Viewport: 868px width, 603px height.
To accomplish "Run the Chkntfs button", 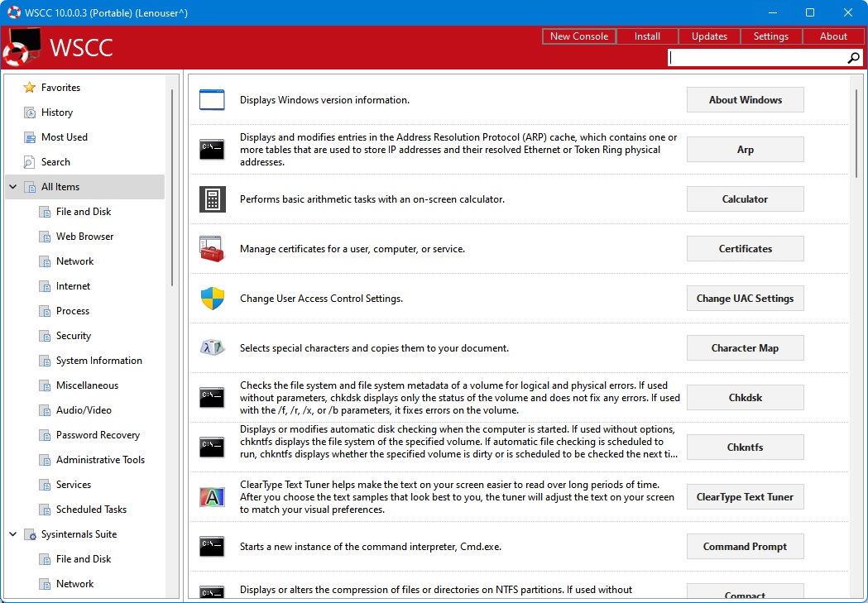I will pos(745,447).
